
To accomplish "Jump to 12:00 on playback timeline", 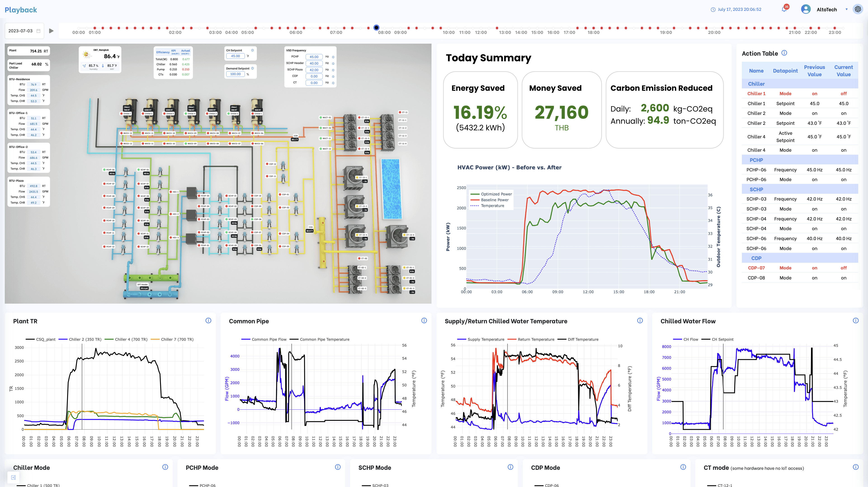I will click(x=481, y=32).
